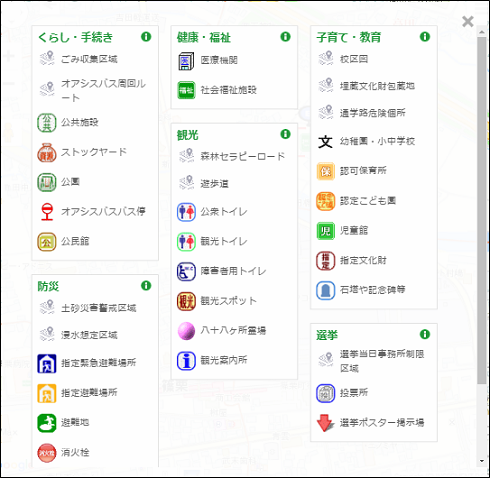Viewport: 490px width, 478px height.
Task: Choose the 公衆トイレ restroom icon
Action: (186, 212)
